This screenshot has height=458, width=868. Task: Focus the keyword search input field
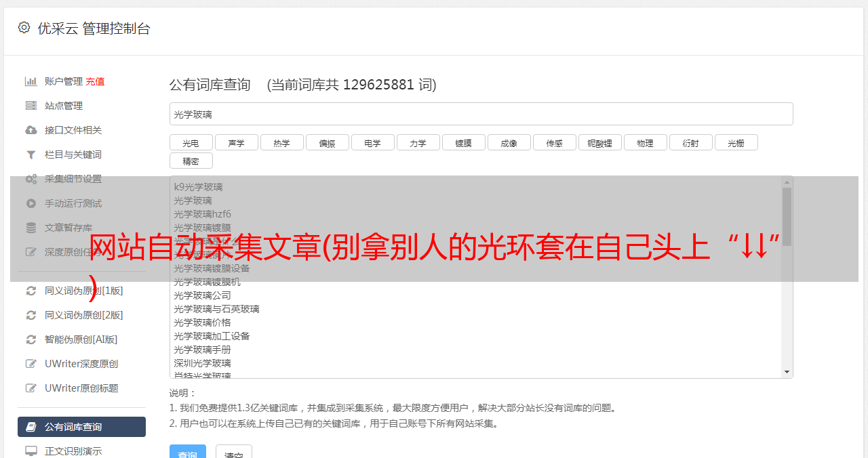tap(481, 114)
